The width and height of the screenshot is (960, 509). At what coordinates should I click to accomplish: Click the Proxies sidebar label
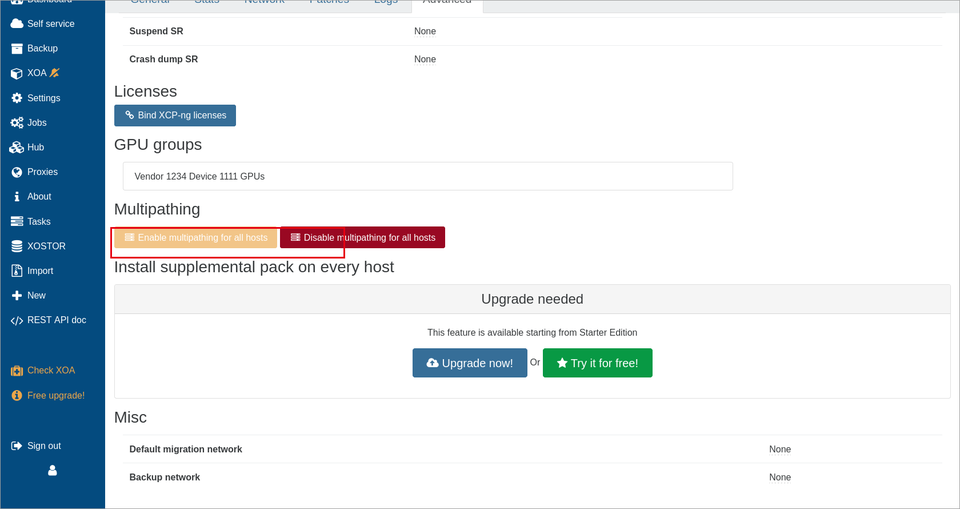pyautogui.click(x=42, y=172)
